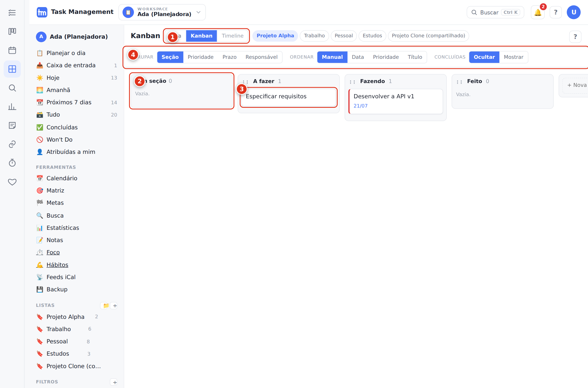Open Metas tool in sidebar
Viewport: 588px width, 388px height.
coord(77,203)
